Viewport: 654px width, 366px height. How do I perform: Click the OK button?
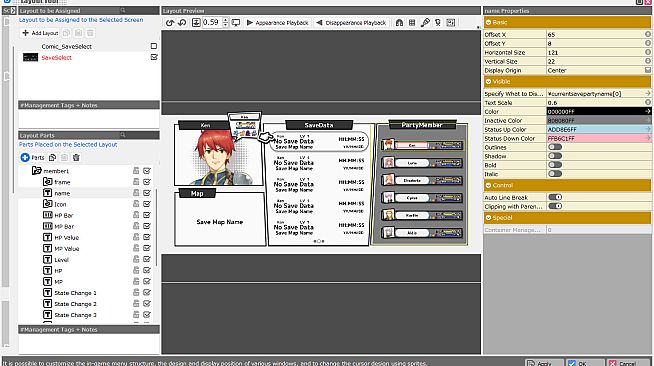(585, 363)
